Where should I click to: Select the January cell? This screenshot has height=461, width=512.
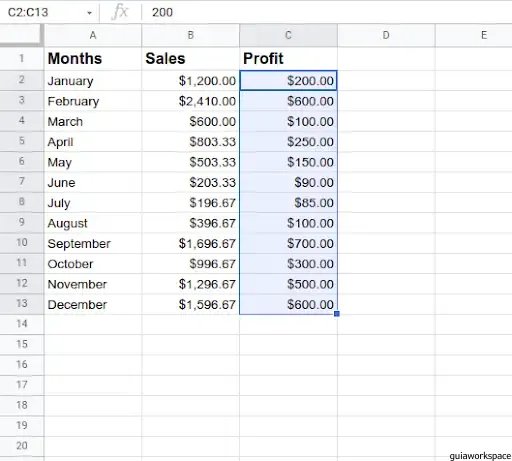(x=93, y=81)
